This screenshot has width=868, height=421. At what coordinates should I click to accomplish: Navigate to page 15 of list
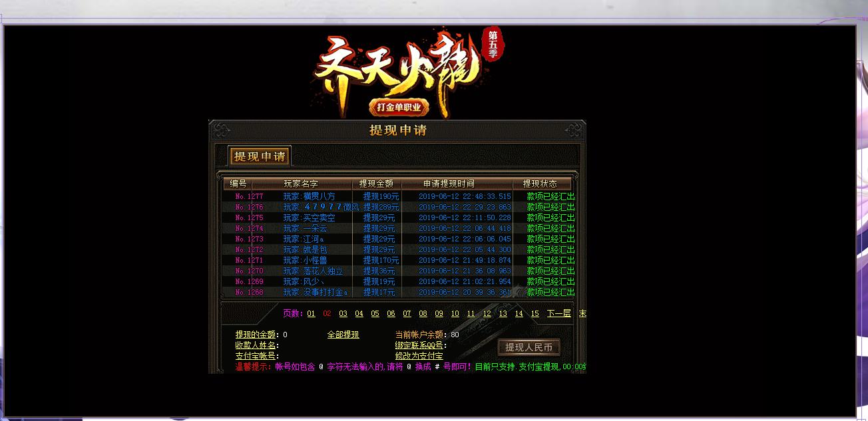click(535, 314)
